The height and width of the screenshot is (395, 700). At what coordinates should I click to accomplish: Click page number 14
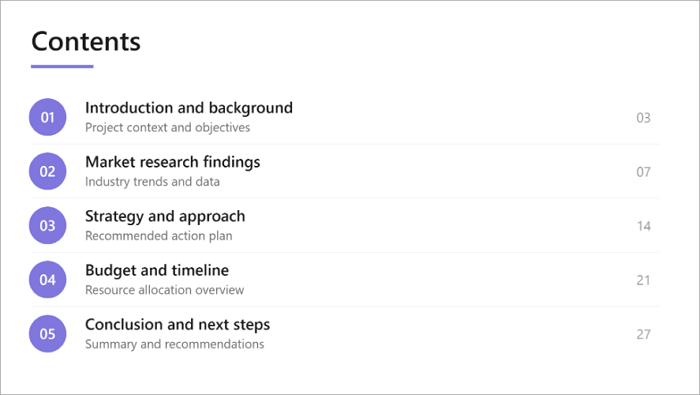click(644, 226)
